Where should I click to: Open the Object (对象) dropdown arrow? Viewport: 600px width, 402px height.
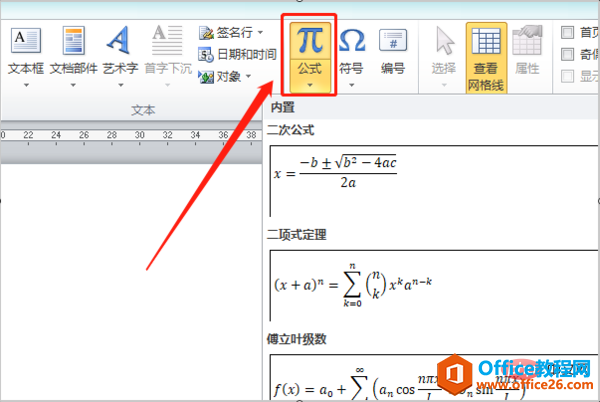coord(248,76)
